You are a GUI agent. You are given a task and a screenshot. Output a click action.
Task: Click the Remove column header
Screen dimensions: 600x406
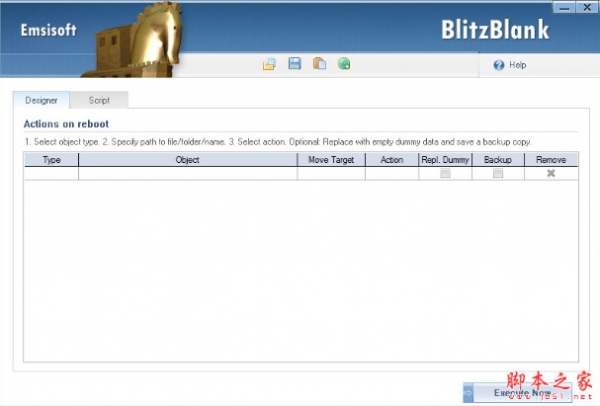pos(551,160)
